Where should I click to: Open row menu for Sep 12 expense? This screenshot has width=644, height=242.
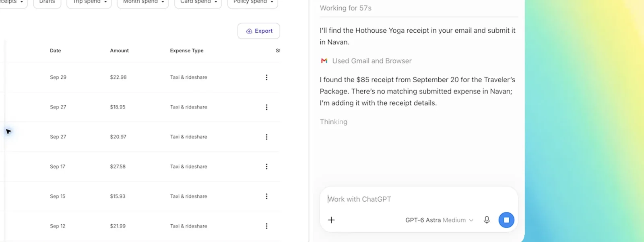(x=266, y=226)
